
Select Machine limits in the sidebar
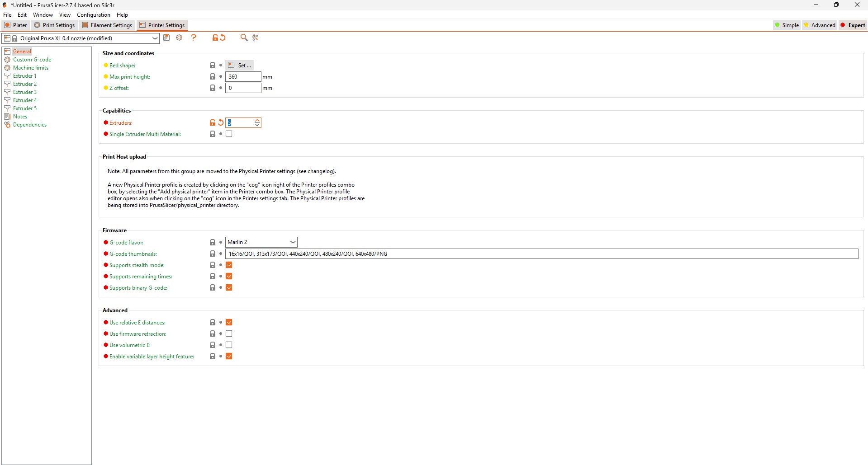point(31,68)
